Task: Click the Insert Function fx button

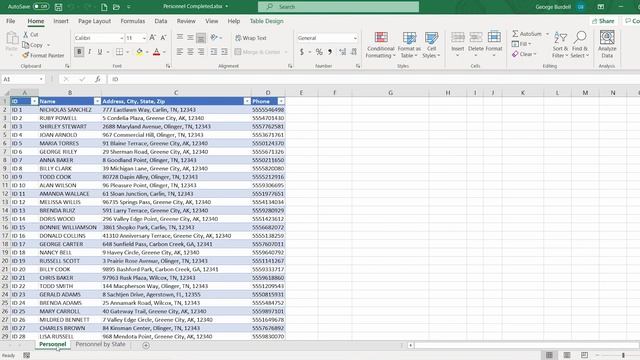Action: pos(98,79)
